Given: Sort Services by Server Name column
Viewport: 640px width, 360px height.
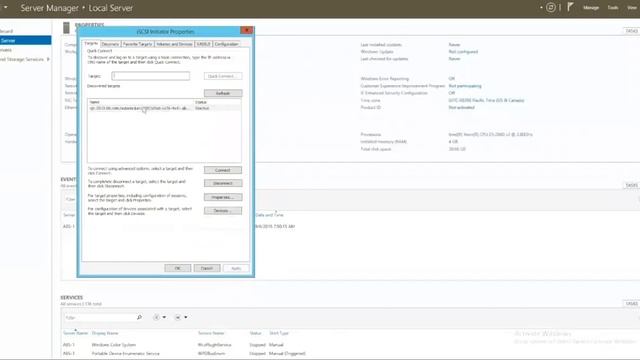Looking at the screenshot, I should pos(76,333).
